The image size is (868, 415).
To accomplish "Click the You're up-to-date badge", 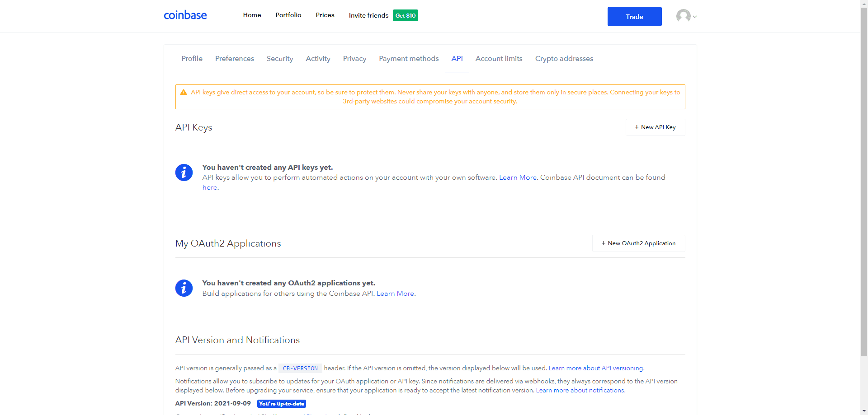I will pyautogui.click(x=281, y=404).
